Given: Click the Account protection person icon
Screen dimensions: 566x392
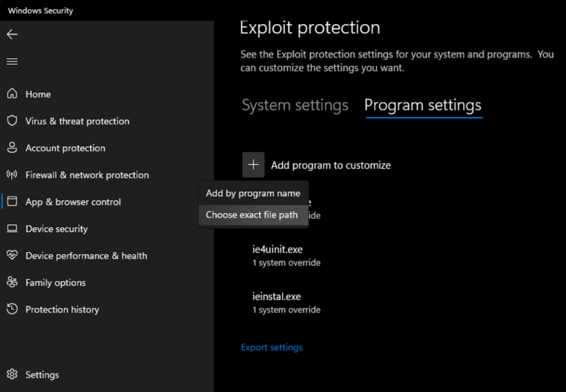Looking at the screenshot, I should click(12, 148).
